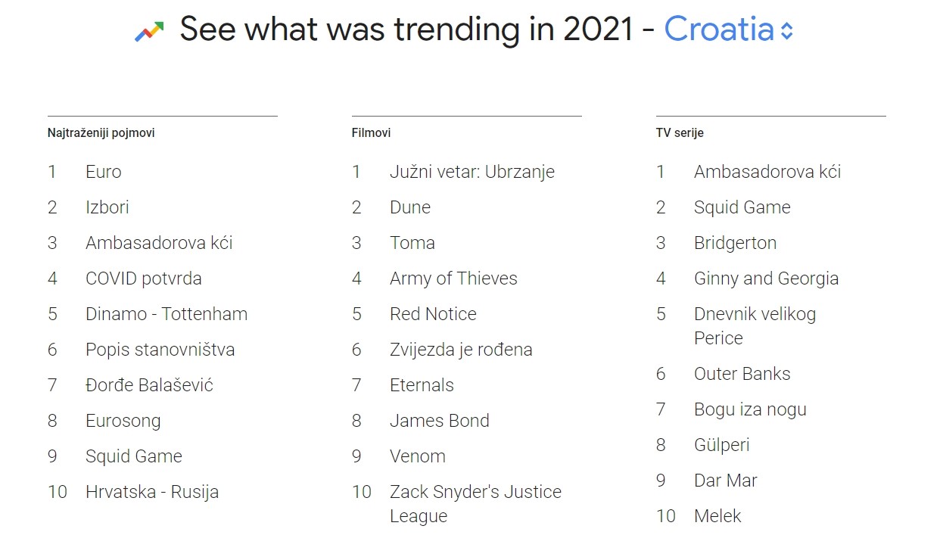Click the Dune film entry
Viewport: 943px width, 560px height.
pyautogui.click(x=410, y=207)
